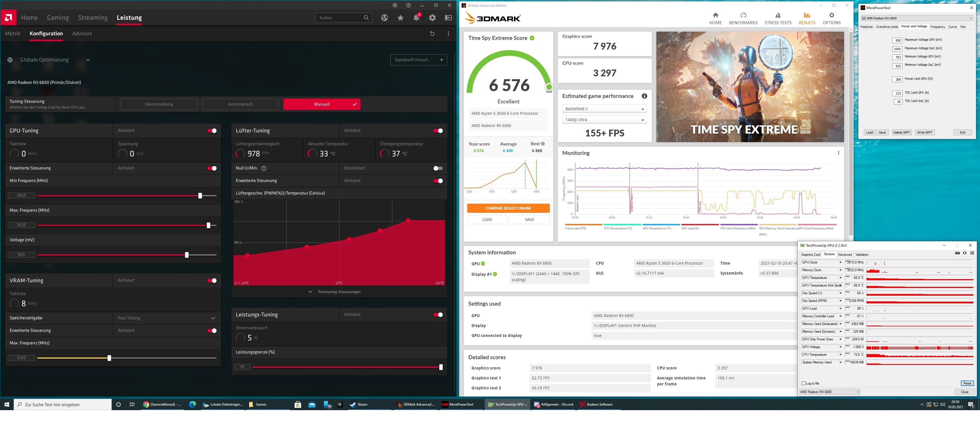Open 3DMark BENCHMARKS section
This screenshot has width=980, height=421.
pyautogui.click(x=743, y=18)
